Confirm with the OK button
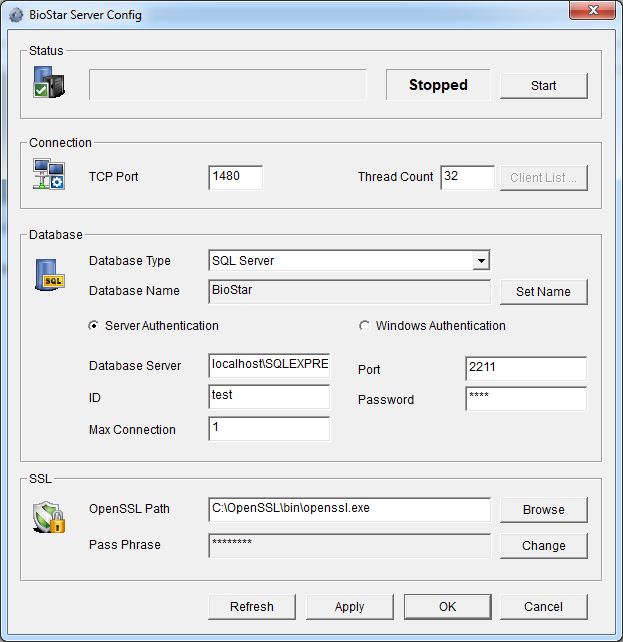This screenshot has height=642, width=623. [x=446, y=607]
